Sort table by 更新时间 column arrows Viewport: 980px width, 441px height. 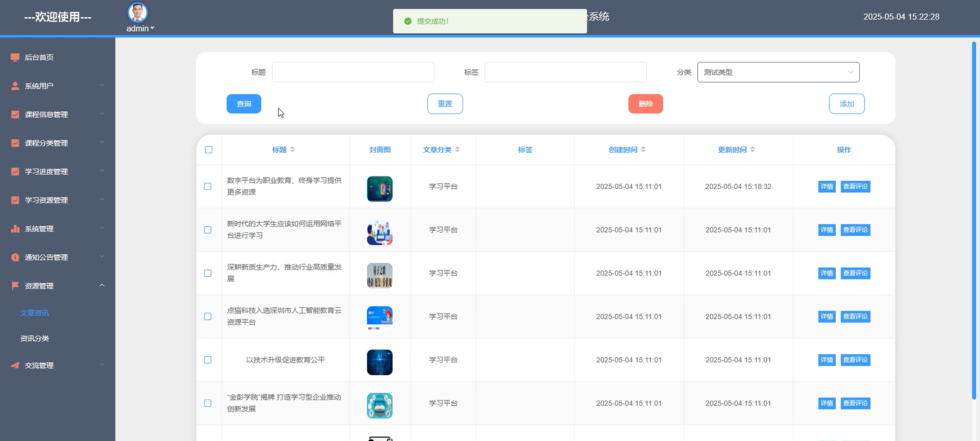753,149
